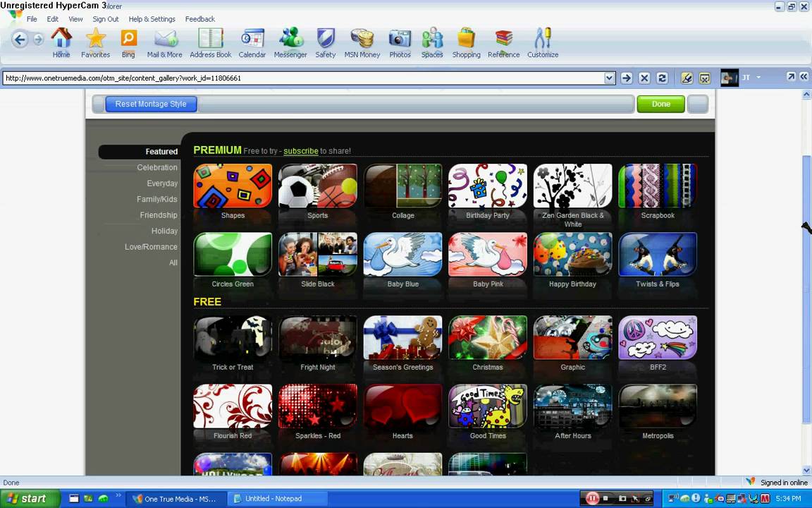Expand the address bar history dropdown

(610, 78)
